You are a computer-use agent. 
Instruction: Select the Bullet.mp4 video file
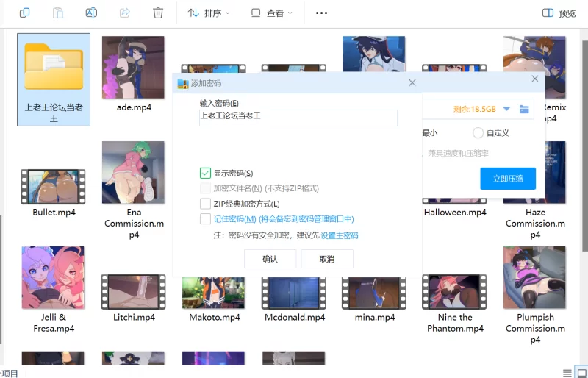tap(53, 193)
